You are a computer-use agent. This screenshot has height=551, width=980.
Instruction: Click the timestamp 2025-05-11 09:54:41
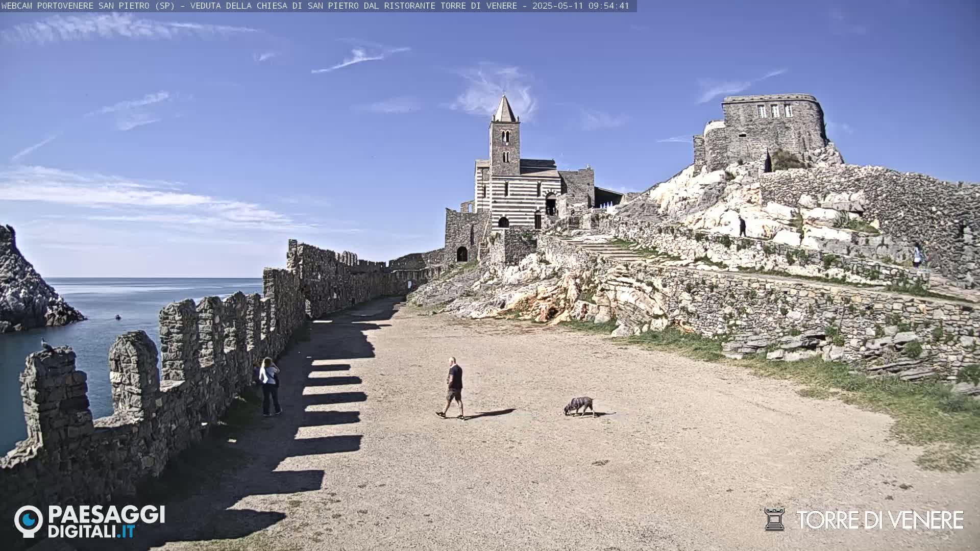pyautogui.click(x=581, y=6)
